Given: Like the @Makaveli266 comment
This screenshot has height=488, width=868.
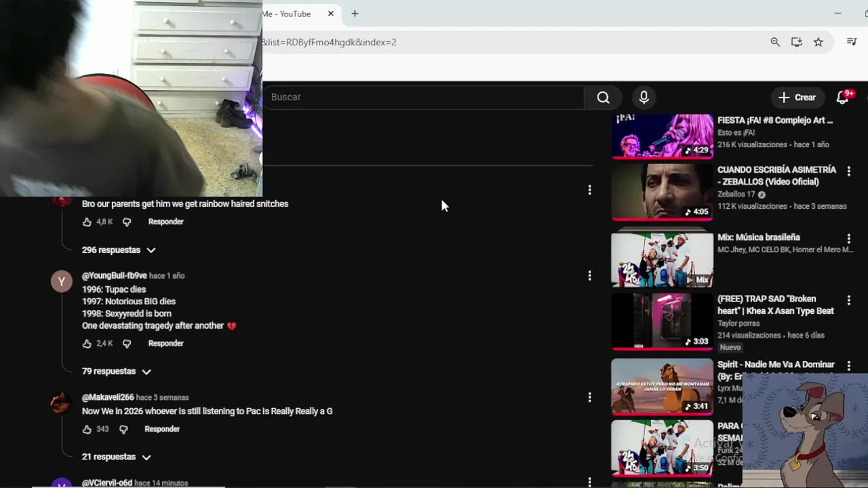Looking at the screenshot, I should (87, 429).
